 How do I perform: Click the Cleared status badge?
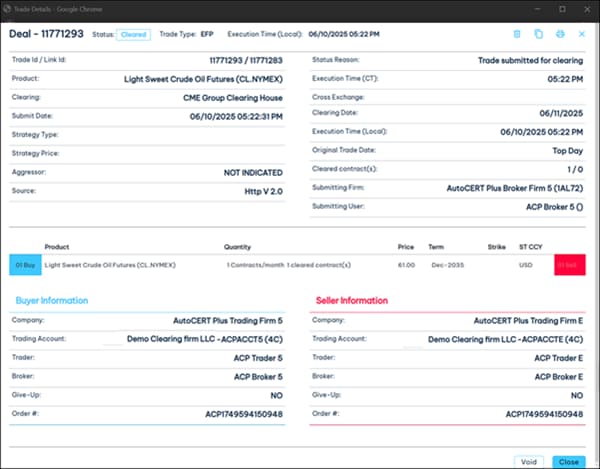[x=134, y=34]
